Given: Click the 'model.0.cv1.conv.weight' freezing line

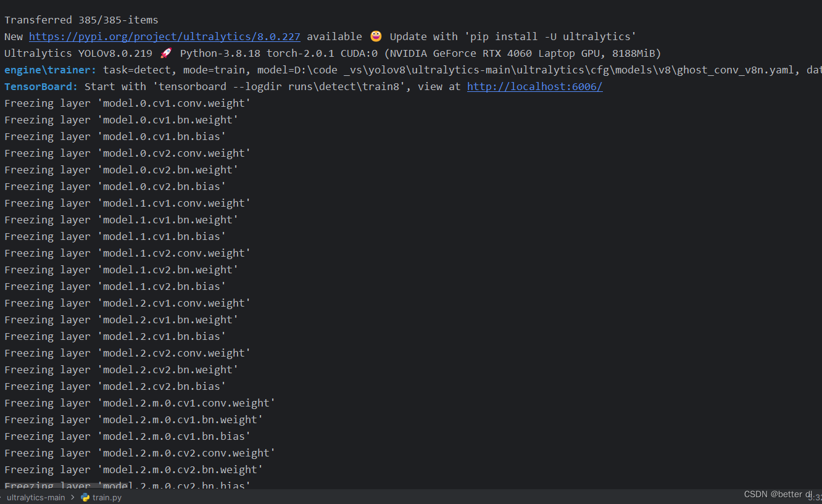Looking at the screenshot, I should [128, 103].
